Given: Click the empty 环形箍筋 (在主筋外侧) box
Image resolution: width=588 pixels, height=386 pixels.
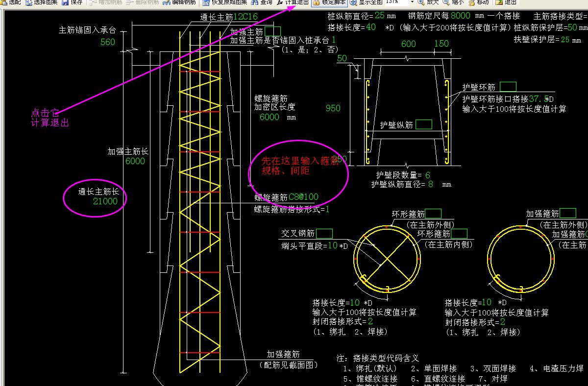Looking at the screenshot, I should click(x=433, y=214).
